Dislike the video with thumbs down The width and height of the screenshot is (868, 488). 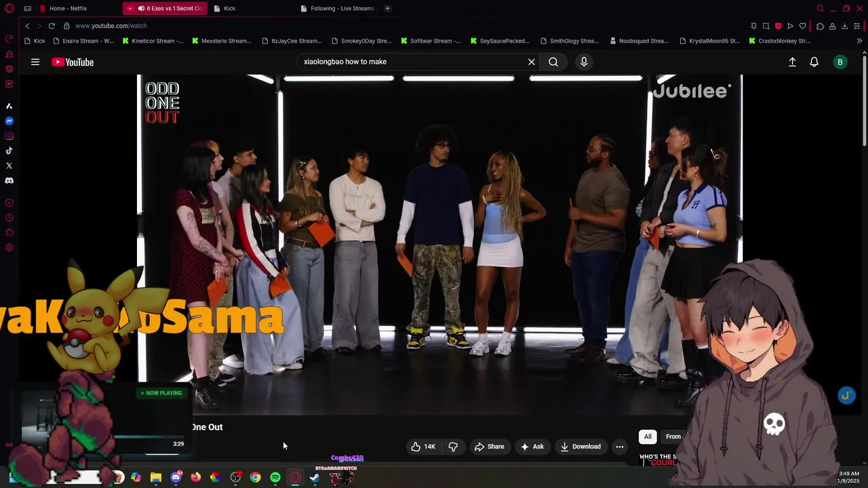(453, 447)
